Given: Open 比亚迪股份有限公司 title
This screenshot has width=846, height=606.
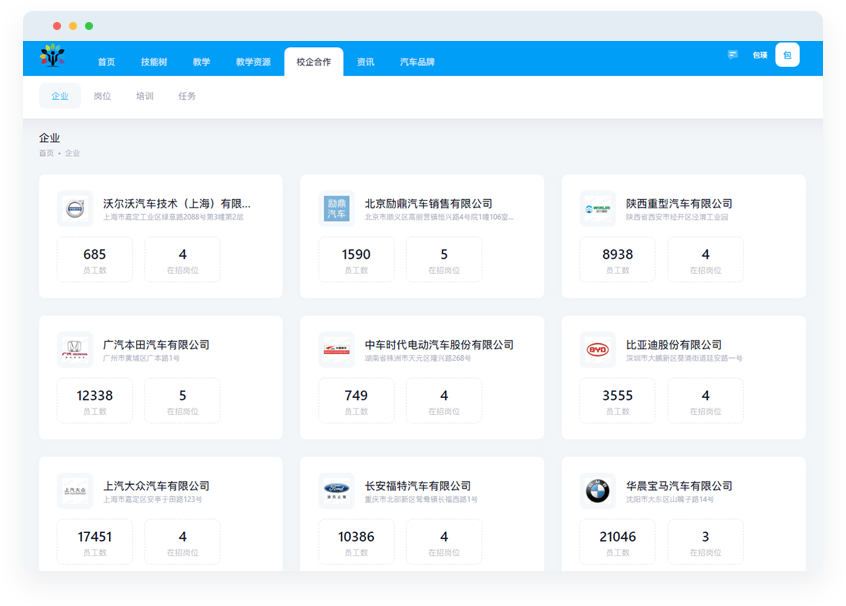Looking at the screenshot, I should 674,345.
